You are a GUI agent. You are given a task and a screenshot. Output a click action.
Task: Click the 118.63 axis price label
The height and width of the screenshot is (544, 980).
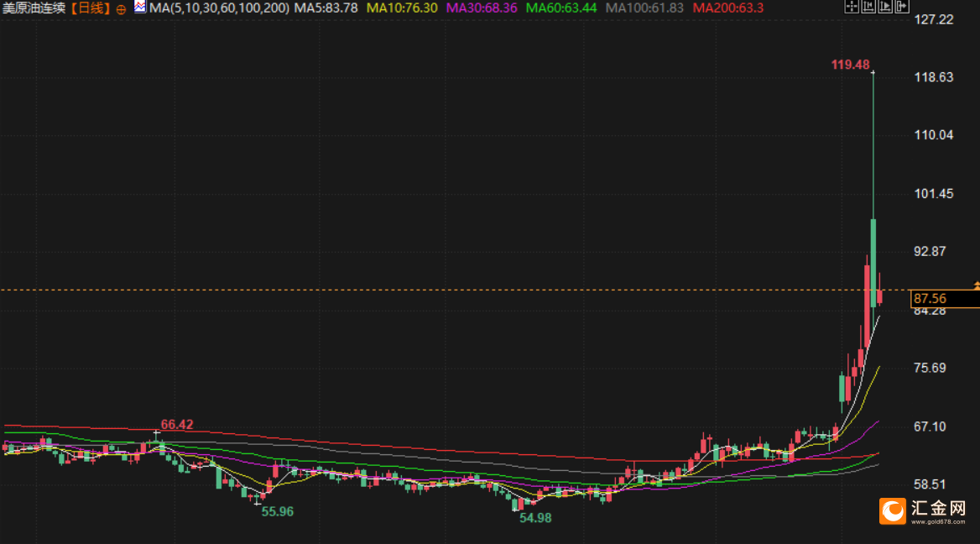coord(934,77)
